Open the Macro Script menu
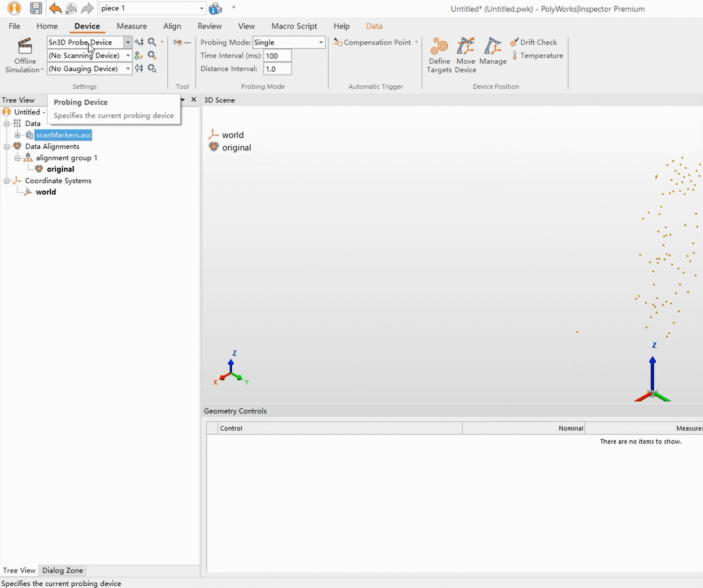This screenshot has width=703, height=588. (x=294, y=26)
